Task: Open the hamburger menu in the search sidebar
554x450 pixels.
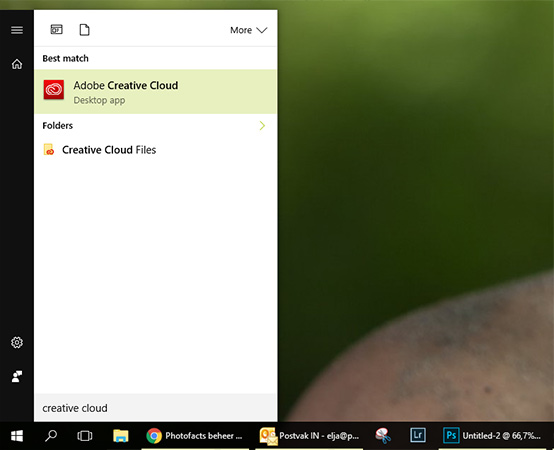Action: [x=17, y=30]
